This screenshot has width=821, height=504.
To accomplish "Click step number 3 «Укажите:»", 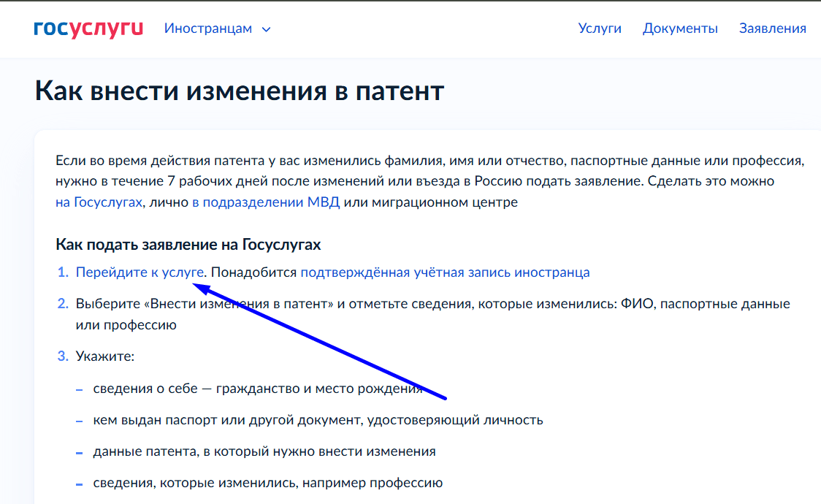I will pos(104,356).
